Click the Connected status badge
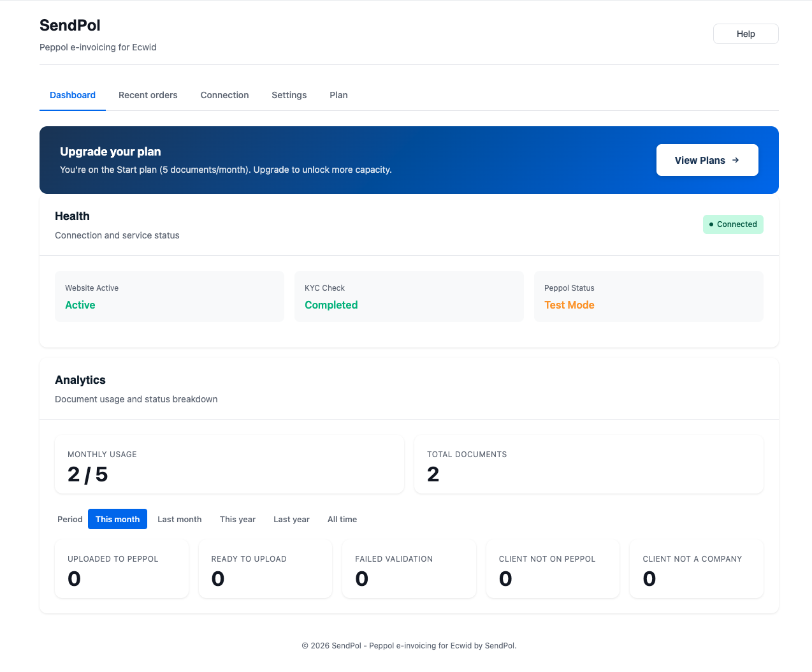Screen dimensions: 812x672 [733, 224]
